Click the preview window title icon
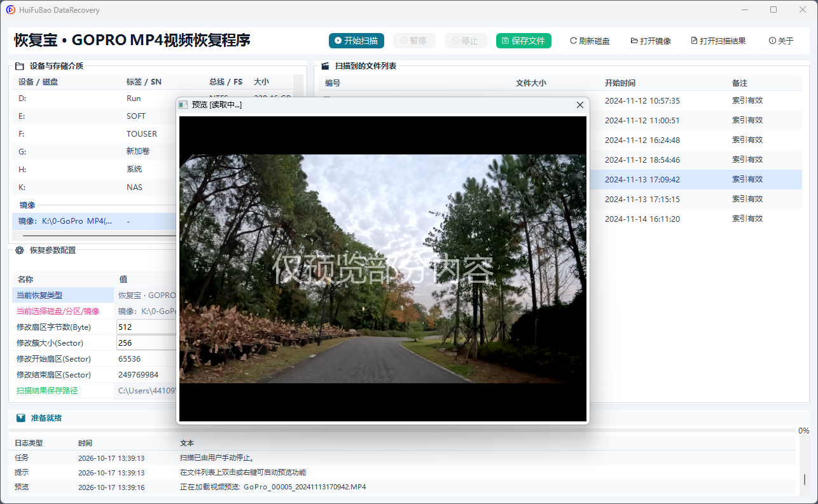 [183, 105]
